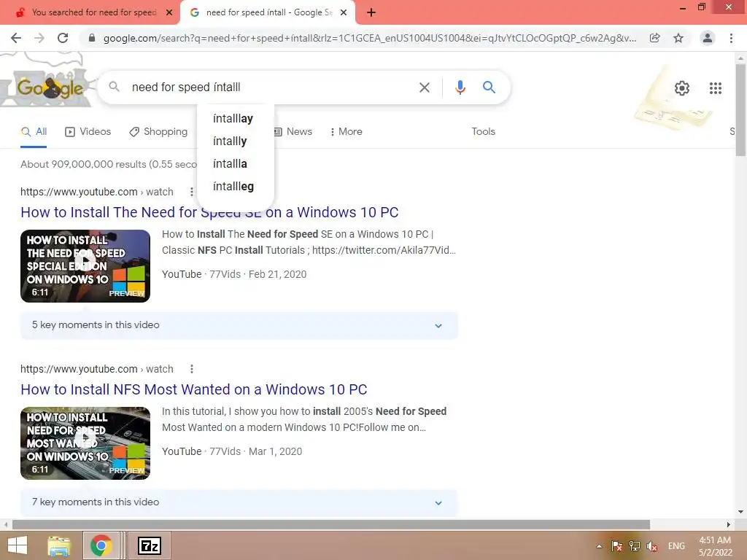Share this page using the share icon

[x=655, y=38]
